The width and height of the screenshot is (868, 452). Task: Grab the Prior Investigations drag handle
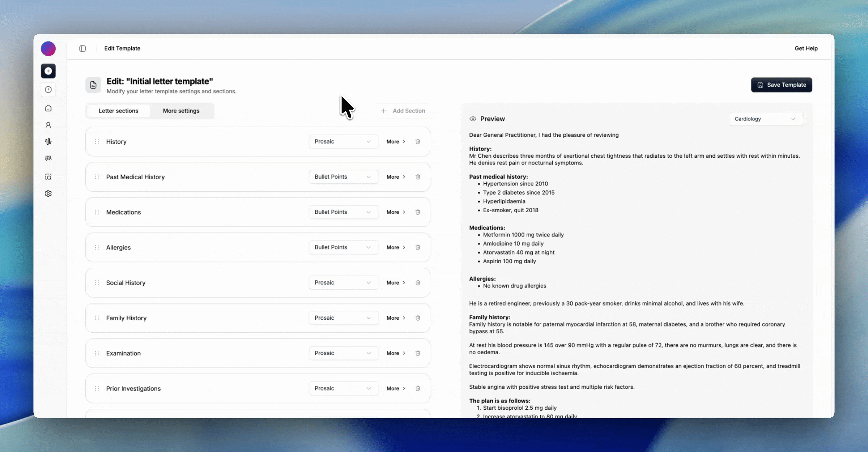[97, 388]
